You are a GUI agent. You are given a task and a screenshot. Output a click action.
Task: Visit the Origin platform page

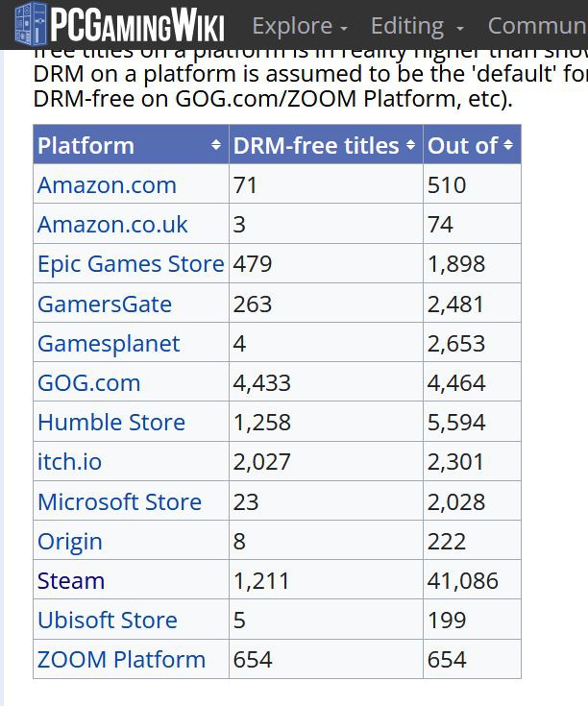[x=69, y=542]
